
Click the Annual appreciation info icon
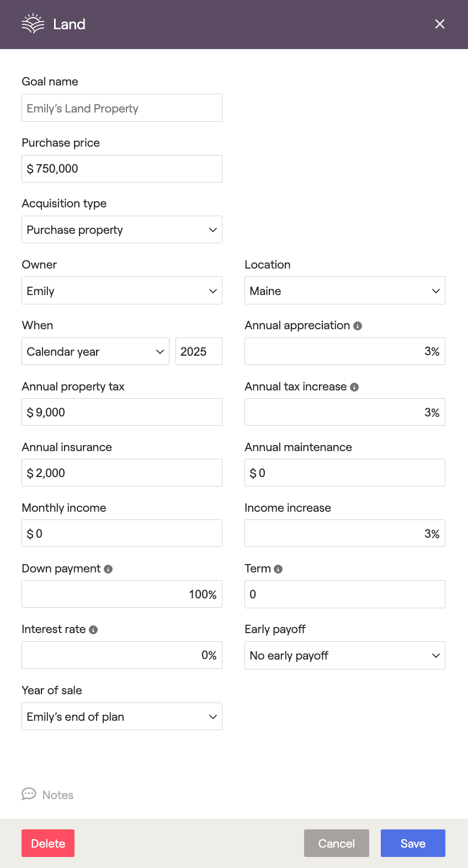[358, 326]
